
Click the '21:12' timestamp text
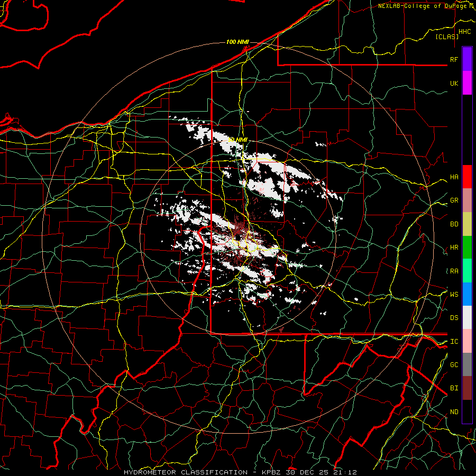344,472
